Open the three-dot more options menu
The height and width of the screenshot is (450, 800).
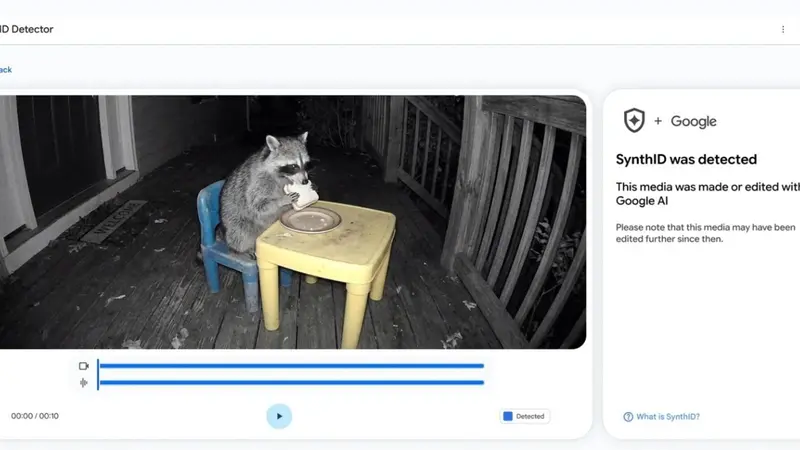tap(783, 30)
